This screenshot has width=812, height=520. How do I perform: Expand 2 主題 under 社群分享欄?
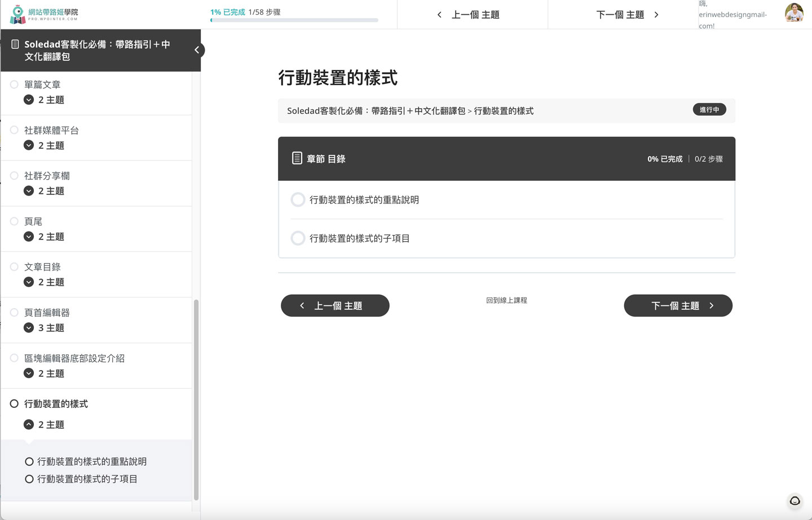44,191
